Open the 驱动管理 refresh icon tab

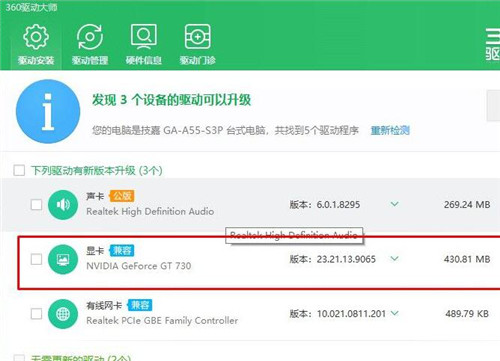pos(90,37)
